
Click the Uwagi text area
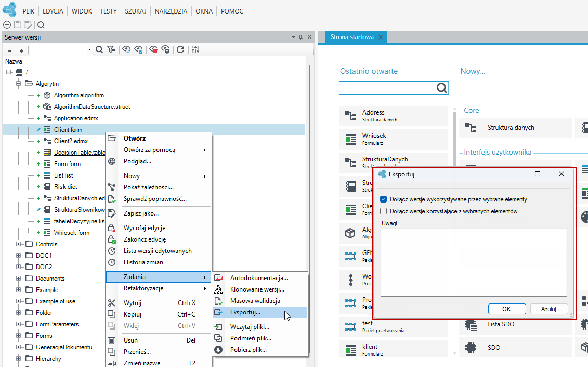click(473, 262)
